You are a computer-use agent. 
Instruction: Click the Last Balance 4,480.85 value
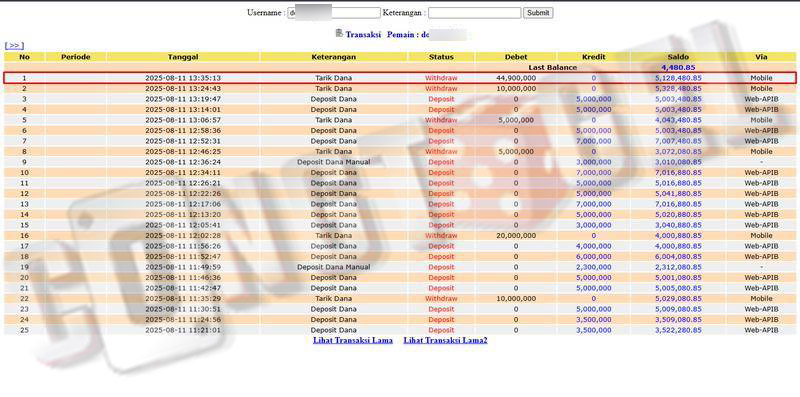click(x=678, y=67)
